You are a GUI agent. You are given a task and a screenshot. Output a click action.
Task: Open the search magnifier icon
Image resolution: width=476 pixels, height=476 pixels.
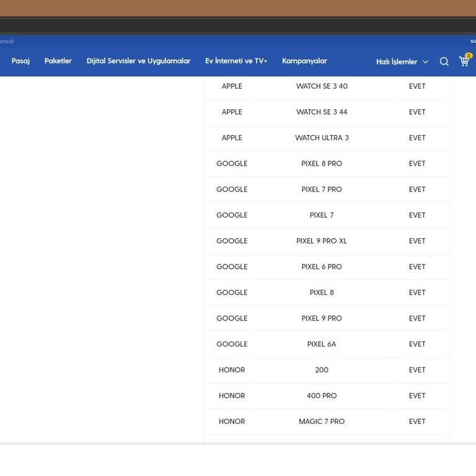(x=444, y=61)
